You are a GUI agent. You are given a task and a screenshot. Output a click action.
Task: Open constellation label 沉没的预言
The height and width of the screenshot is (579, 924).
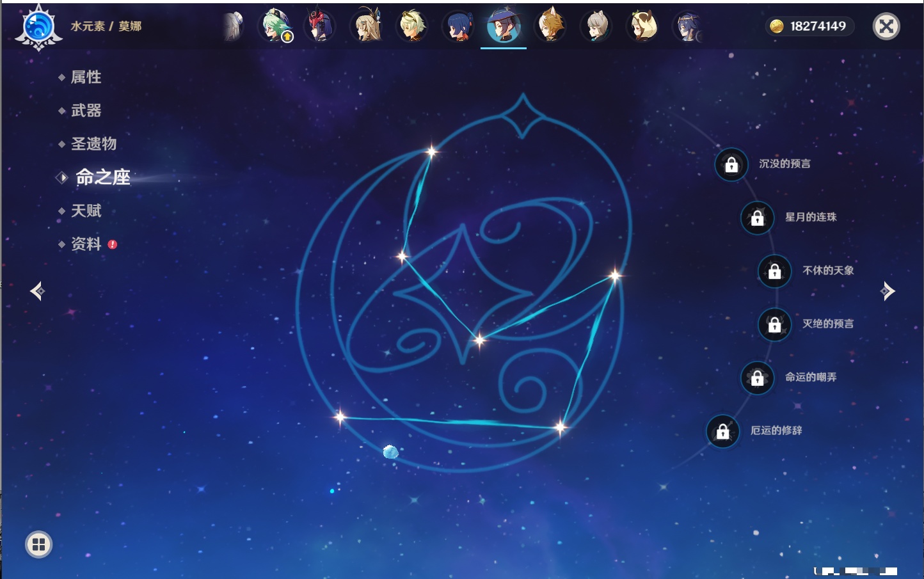(785, 164)
